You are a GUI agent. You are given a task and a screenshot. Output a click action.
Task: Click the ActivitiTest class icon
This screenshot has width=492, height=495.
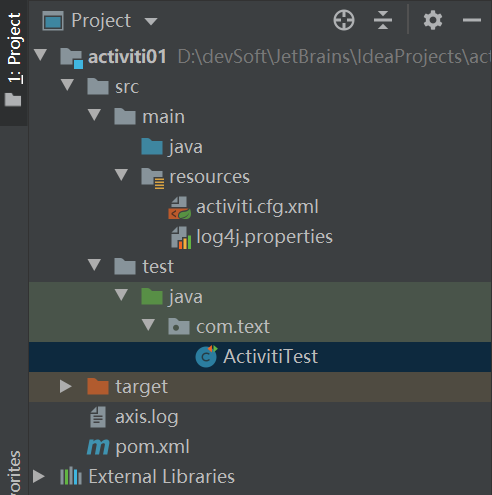206,356
